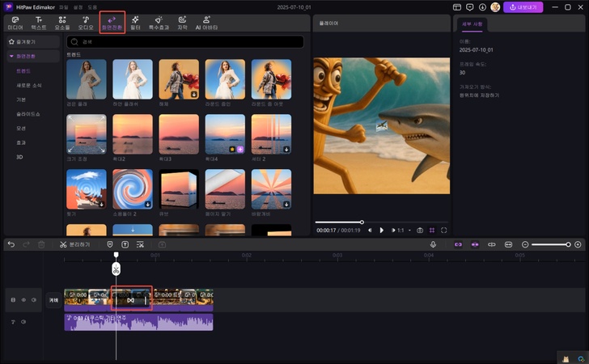Open the 자막 (Subtitle) tab
The image size is (589, 364).
coord(182,23)
